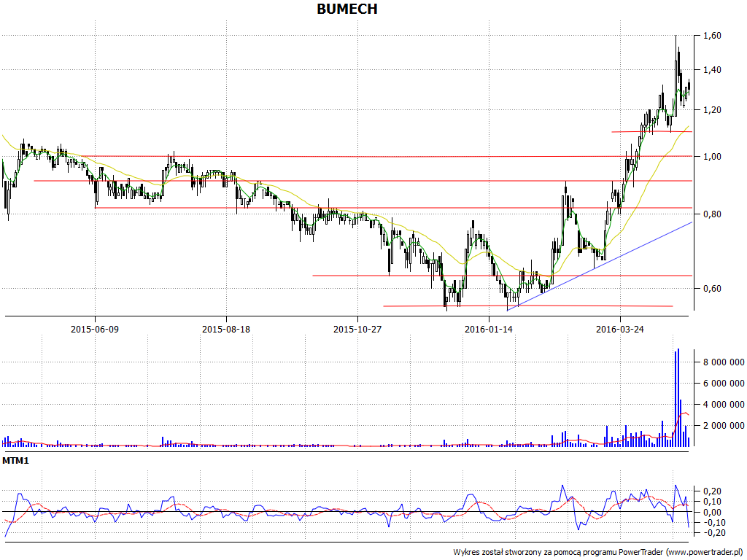Click the MTM1 indicator label
The image size is (747, 560).
coord(16,461)
